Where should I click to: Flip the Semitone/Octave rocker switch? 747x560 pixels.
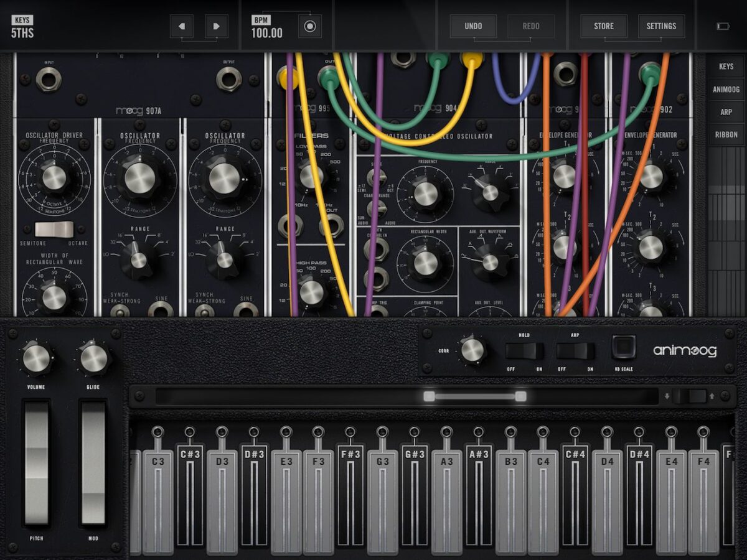click(x=54, y=229)
